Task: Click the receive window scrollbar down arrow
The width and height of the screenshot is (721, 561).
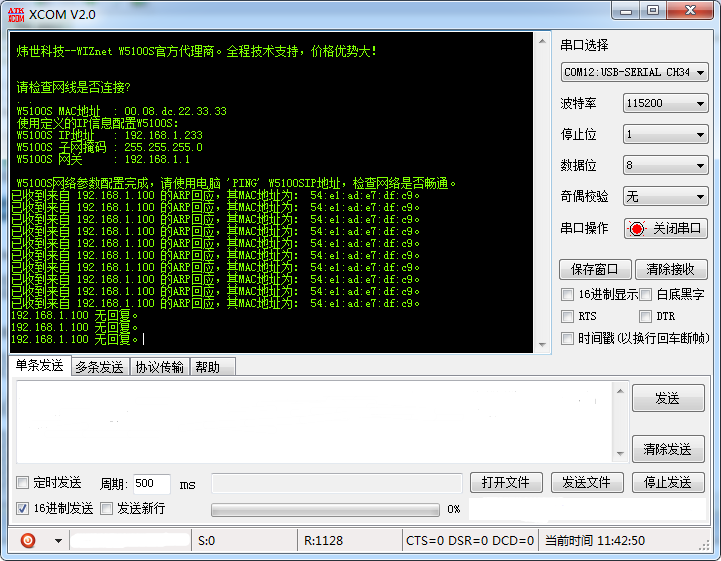Action: [542, 344]
